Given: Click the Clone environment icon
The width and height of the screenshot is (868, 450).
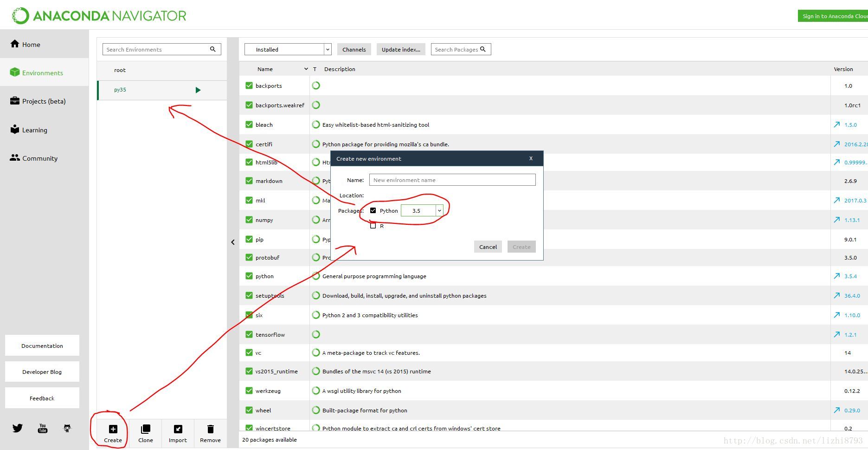Looking at the screenshot, I should (145, 429).
